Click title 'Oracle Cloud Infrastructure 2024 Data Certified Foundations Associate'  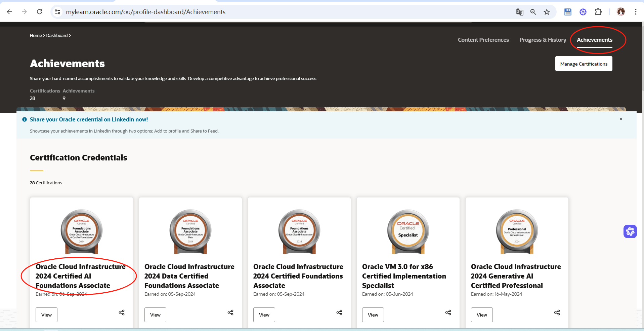tap(189, 276)
